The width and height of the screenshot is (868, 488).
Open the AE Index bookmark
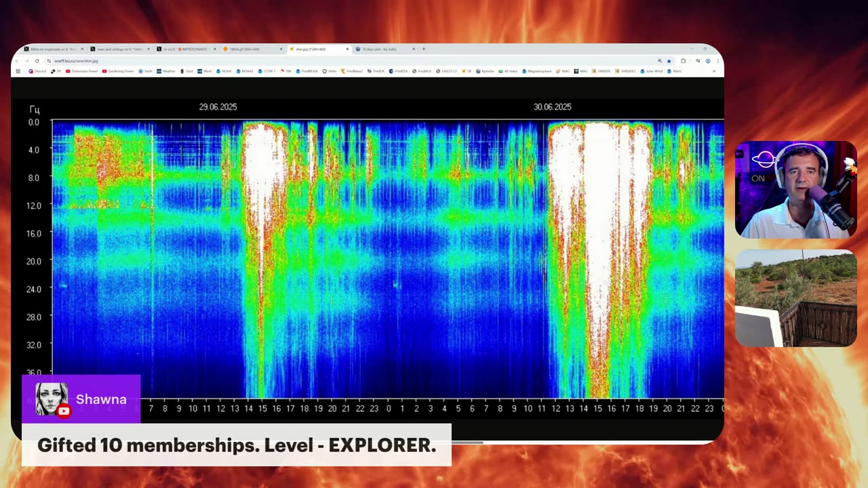coord(508,70)
